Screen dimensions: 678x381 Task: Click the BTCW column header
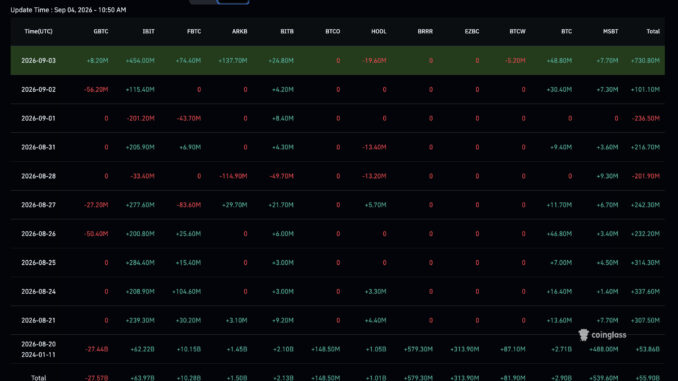coord(518,32)
